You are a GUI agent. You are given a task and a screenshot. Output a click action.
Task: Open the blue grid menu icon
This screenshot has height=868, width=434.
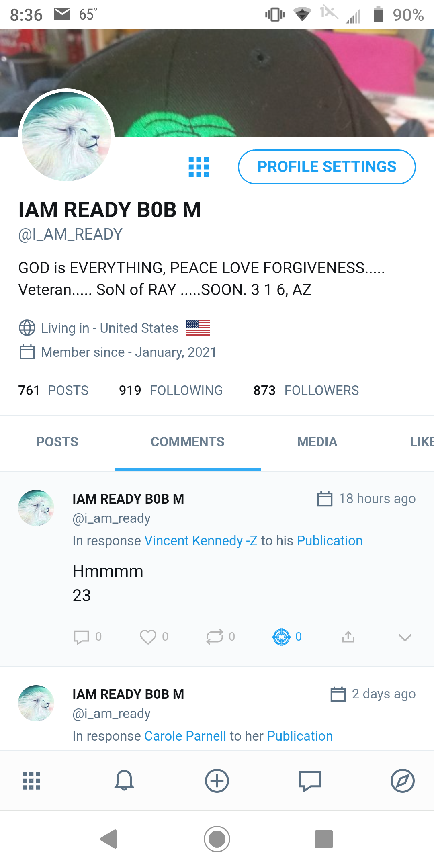coord(199,167)
